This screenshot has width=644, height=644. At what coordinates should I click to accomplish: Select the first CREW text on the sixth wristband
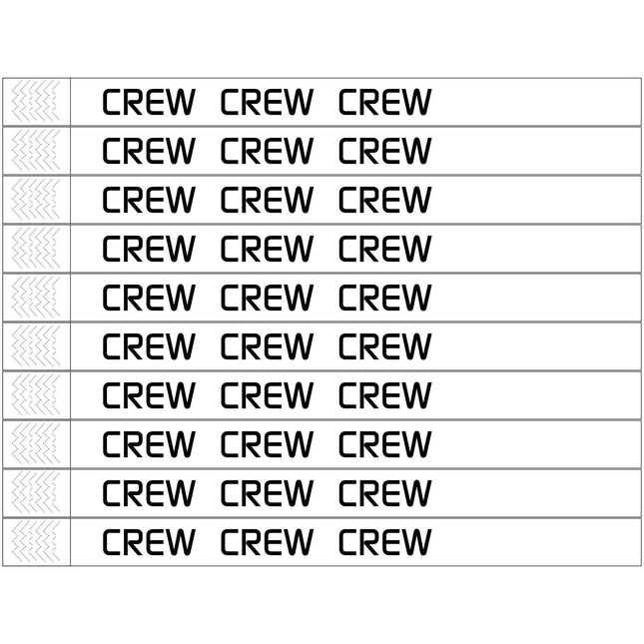coord(149,346)
